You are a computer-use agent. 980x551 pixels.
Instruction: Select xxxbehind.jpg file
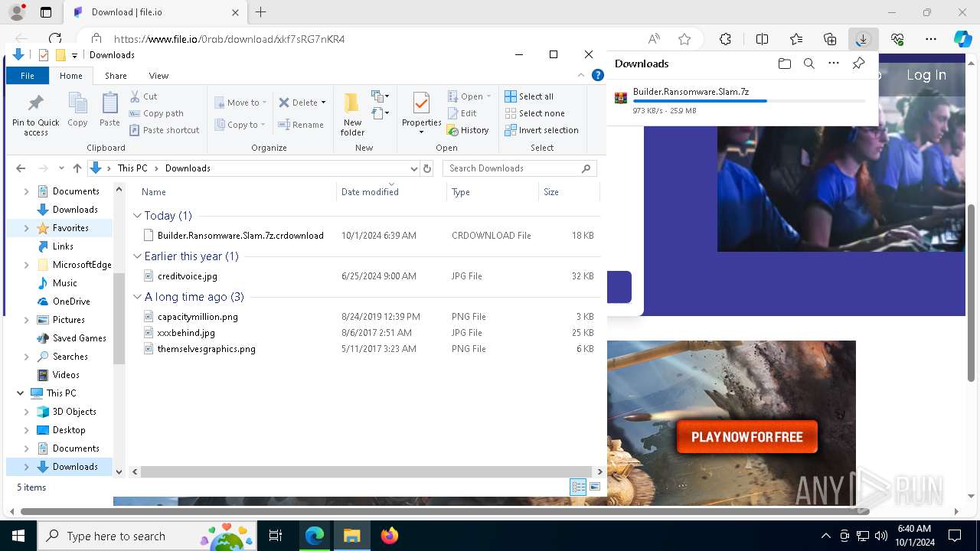pos(186,333)
